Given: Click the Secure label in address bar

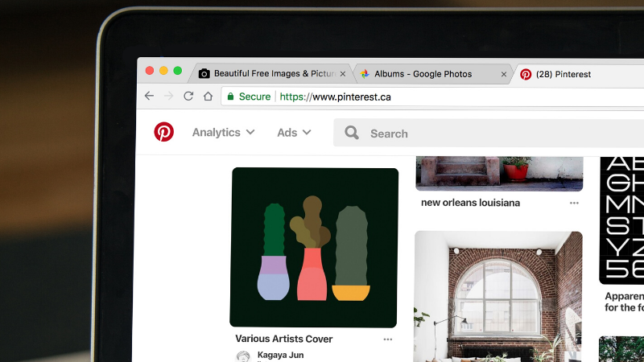Looking at the screenshot, I should point(254,97).
